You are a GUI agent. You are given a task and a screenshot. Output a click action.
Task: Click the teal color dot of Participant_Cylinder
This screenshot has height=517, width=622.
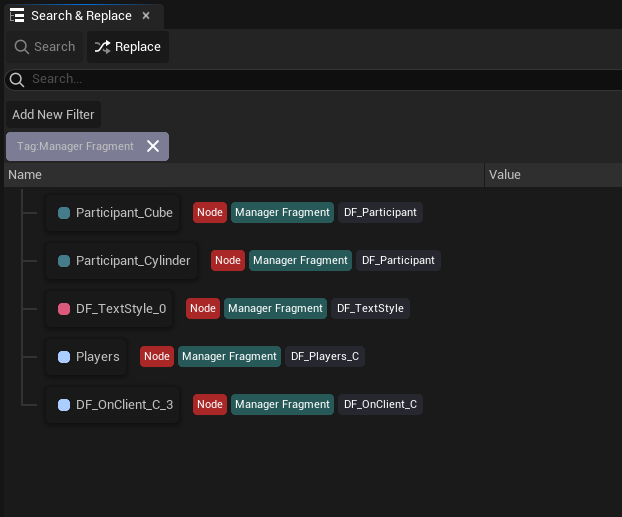pyautogui.click(x=64, y=260)
